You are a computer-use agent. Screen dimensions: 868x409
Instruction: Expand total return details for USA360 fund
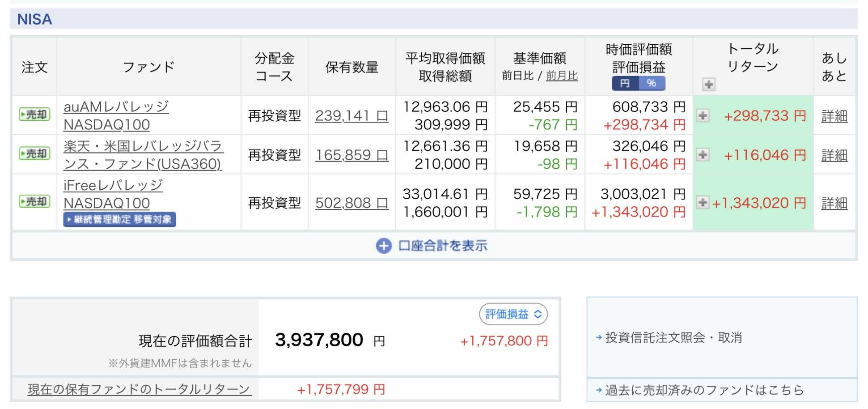(x=703, y=155)
